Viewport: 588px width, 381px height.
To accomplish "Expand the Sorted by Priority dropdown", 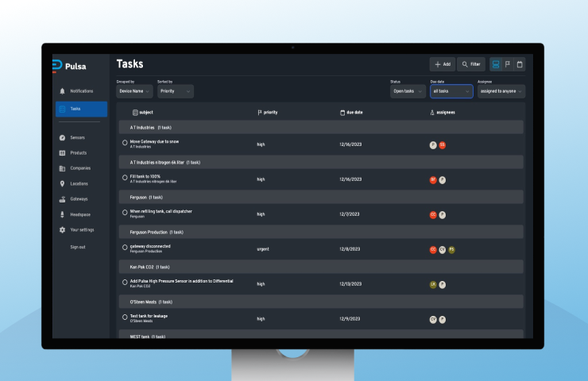I will click(175, 91).
